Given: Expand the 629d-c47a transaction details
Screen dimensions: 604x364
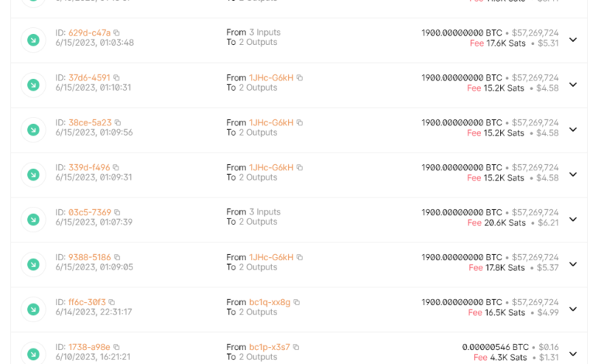Looking at the screenshot, I should click(x=573, y=39).
